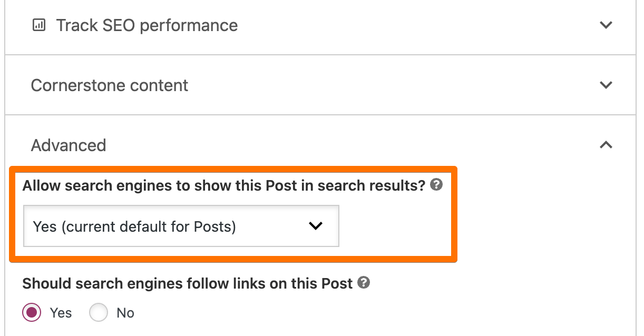
Task: Select No radio for following links
Action: (99, 313)
